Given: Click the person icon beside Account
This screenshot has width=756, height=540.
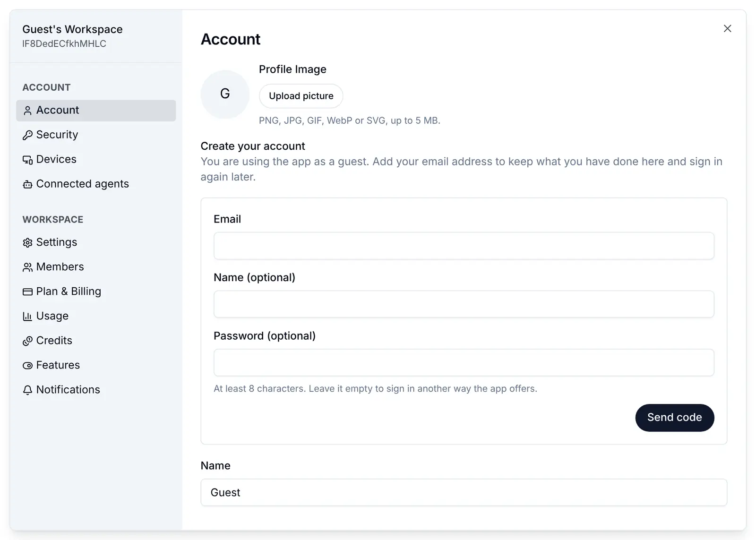Looking at the screenshot, I should point(27,111).
